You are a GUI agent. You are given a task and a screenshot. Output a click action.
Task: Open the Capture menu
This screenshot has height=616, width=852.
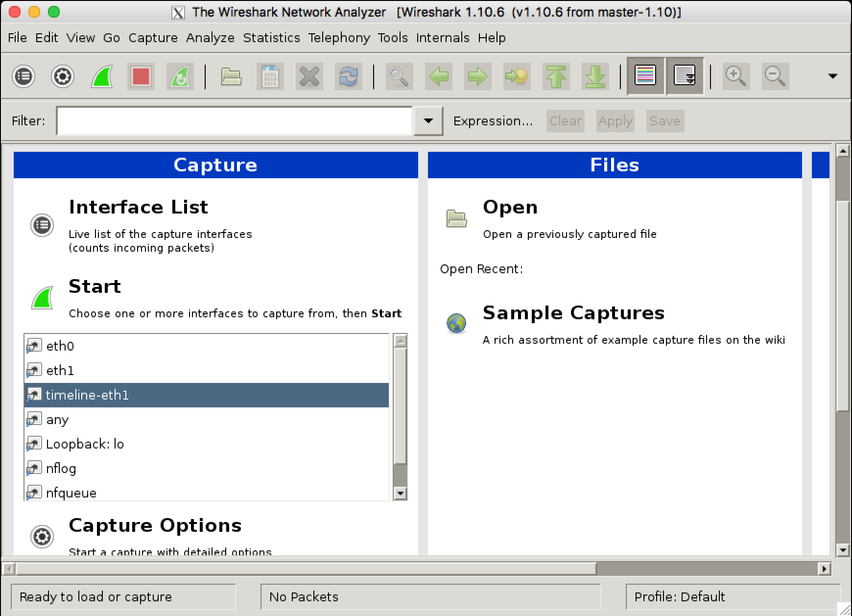tap(153, 38)
